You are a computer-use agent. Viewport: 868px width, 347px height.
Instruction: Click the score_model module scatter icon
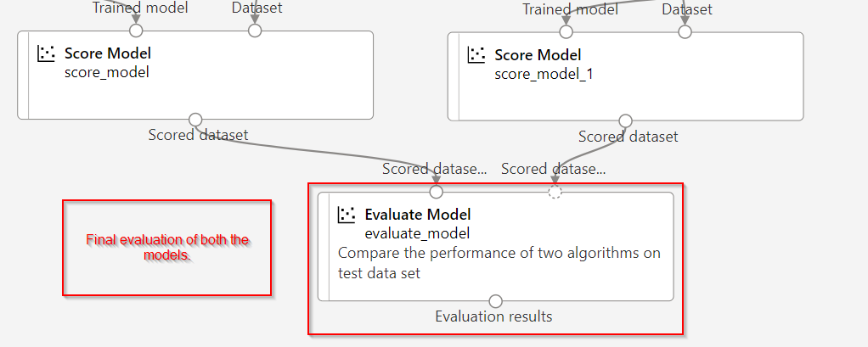[x=46, y=54]
